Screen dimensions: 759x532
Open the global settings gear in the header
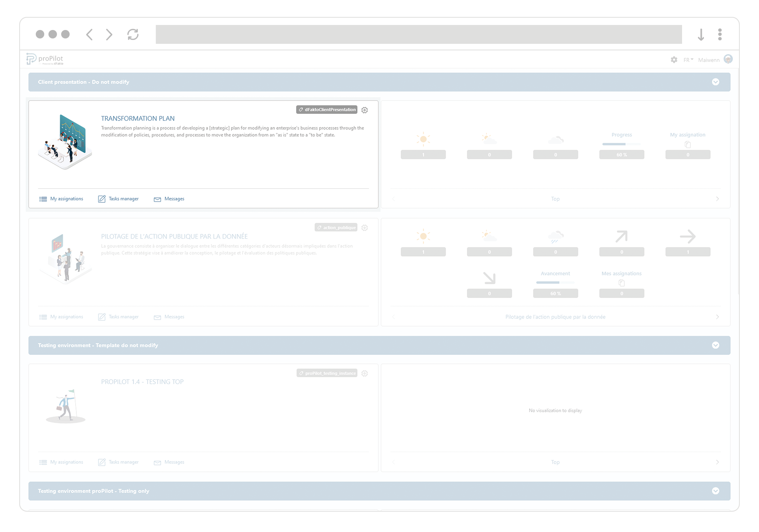(x=674, y=60)
